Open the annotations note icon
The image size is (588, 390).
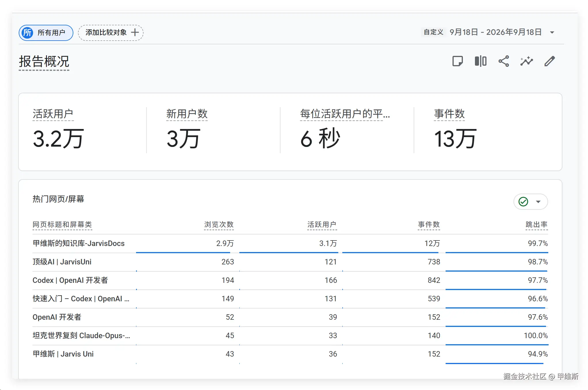(457, 61)
